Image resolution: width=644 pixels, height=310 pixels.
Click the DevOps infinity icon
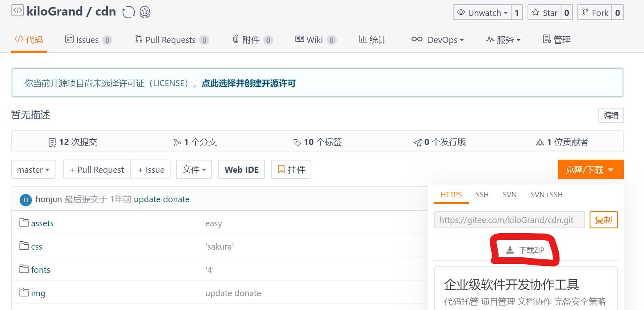[417, 39]
